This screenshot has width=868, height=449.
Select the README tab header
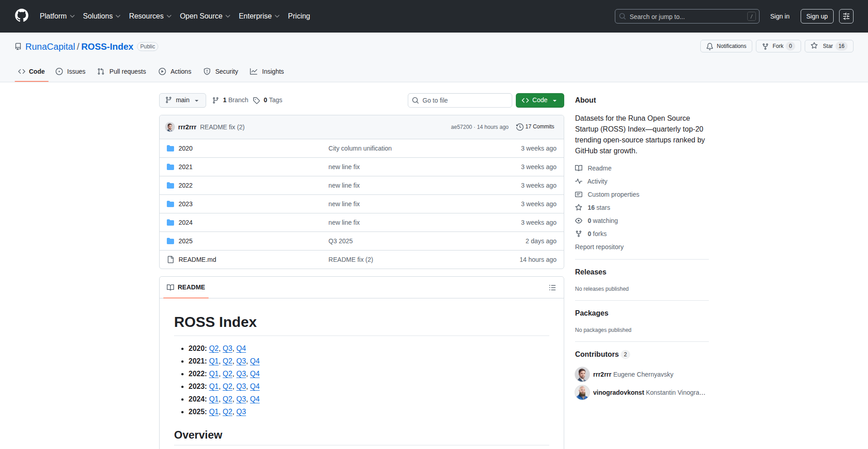[186, 288]
